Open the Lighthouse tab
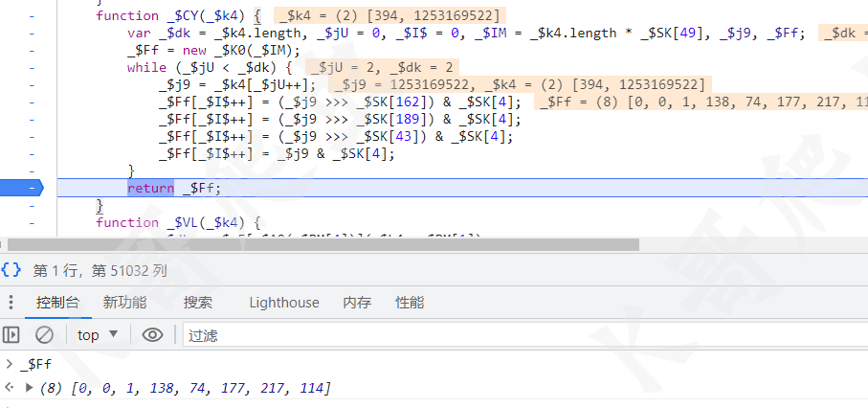 coord(284,303)
